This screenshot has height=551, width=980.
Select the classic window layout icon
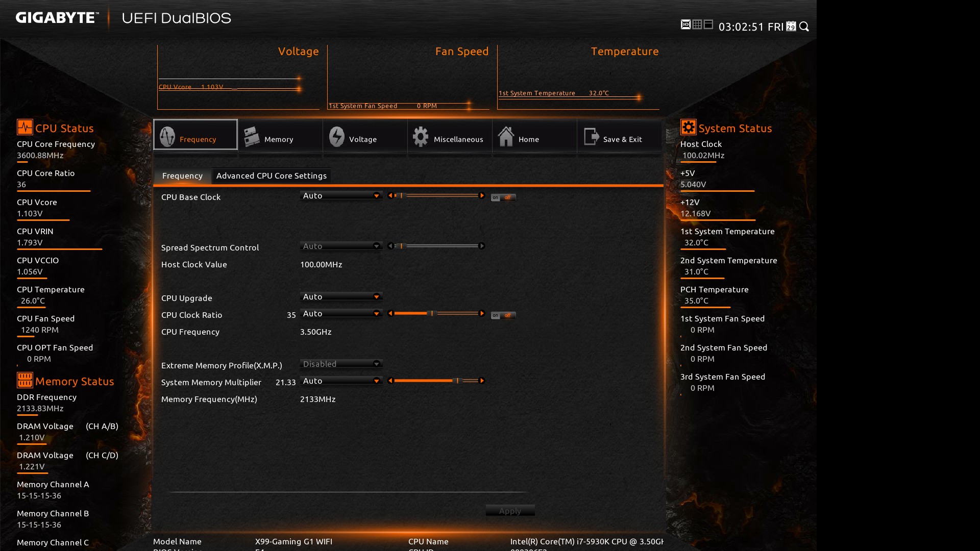click(x=708, y=24)
